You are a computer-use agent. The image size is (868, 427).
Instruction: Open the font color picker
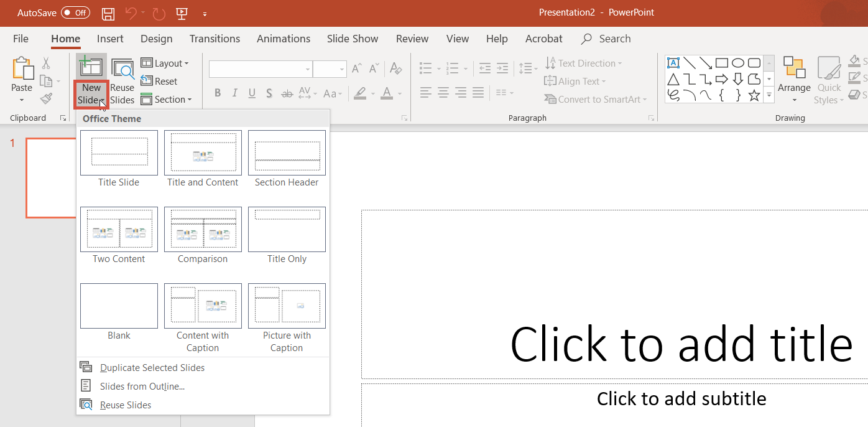point(387,93)
